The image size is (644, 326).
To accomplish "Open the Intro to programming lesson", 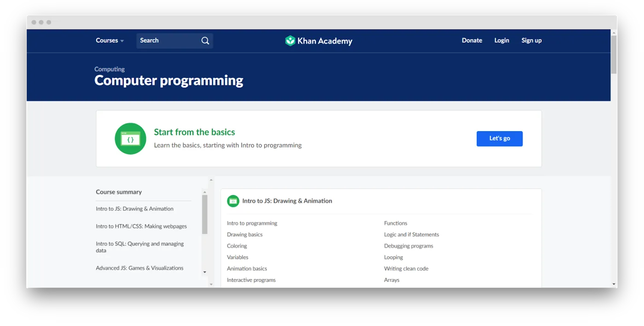I will click(x=252, y=223).
